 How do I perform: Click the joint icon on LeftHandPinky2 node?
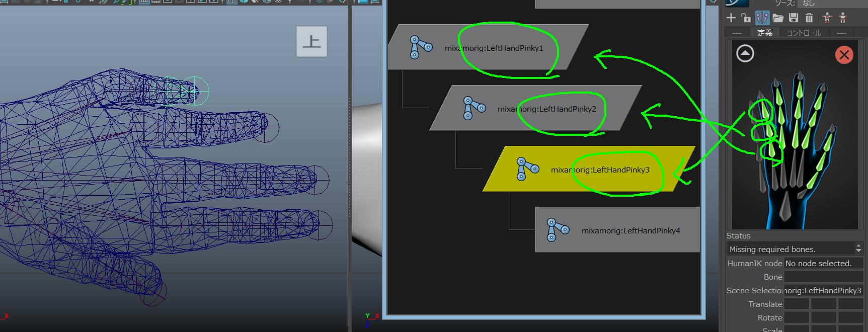(x=474, y=108)
